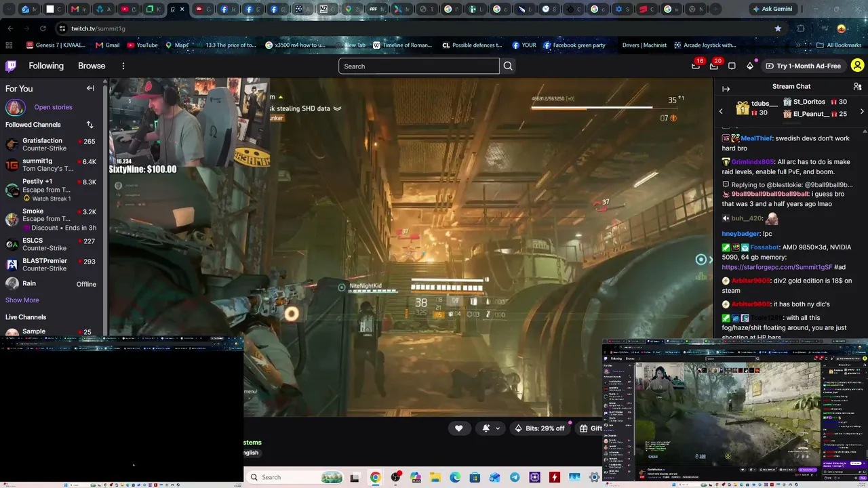This screenshot has width=868, height=488.
Task: Open ESLCS channel in sidebar
Action: pos(52,244)
